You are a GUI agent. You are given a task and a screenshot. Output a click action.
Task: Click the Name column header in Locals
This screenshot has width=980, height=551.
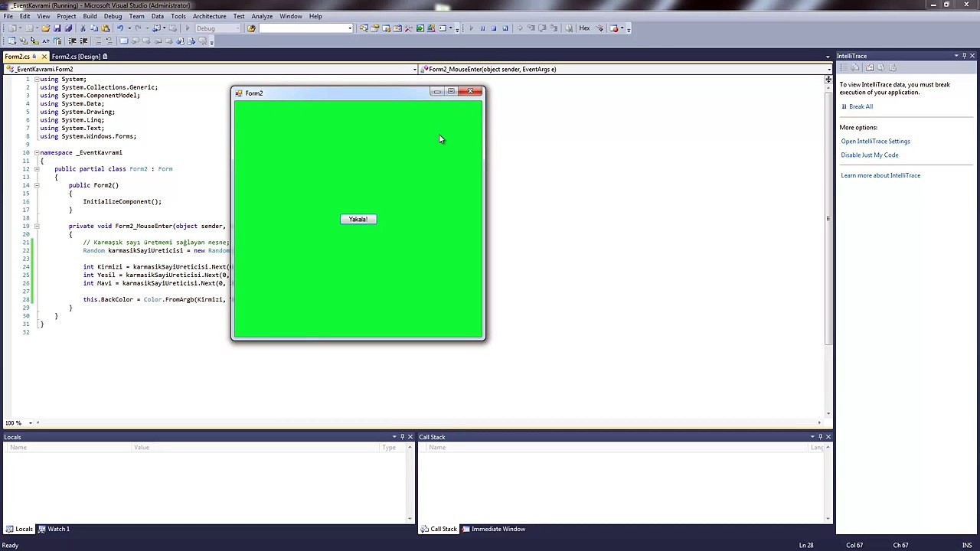click(69, 448)
